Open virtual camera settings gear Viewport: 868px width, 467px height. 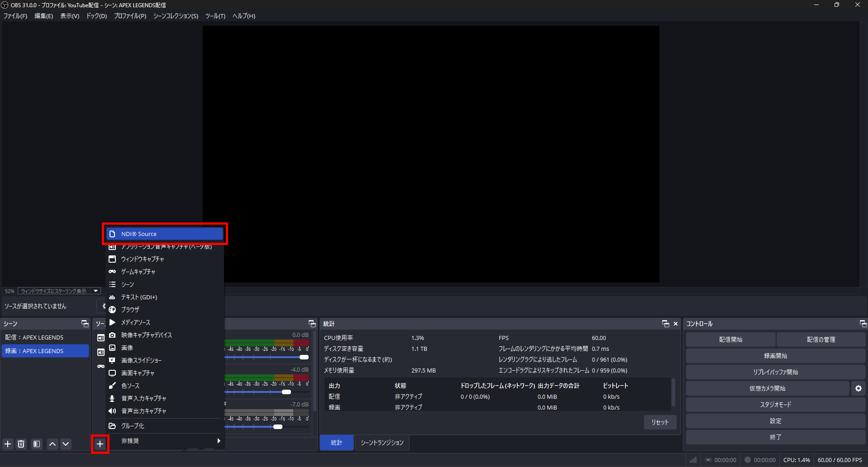pyautogui.click(x=858, y=388)
